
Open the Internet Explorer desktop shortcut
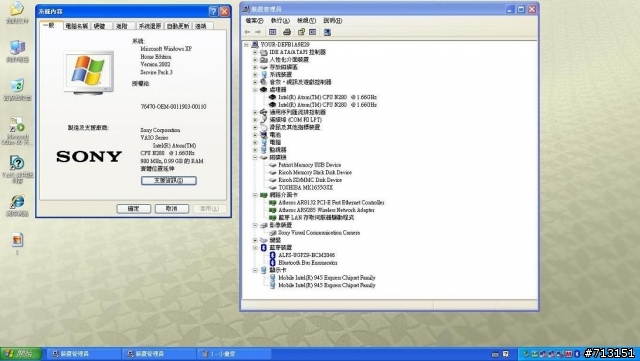(17, 201)
